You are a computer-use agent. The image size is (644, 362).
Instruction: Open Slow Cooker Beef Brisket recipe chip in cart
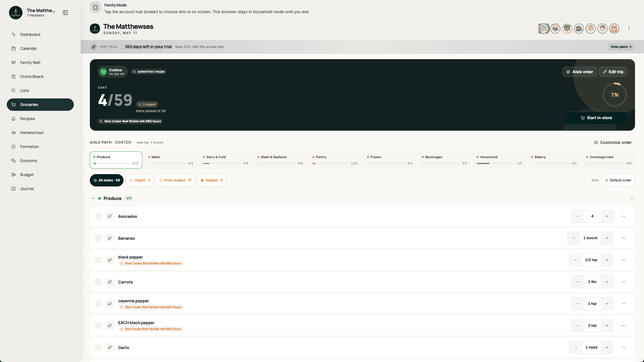130,121
